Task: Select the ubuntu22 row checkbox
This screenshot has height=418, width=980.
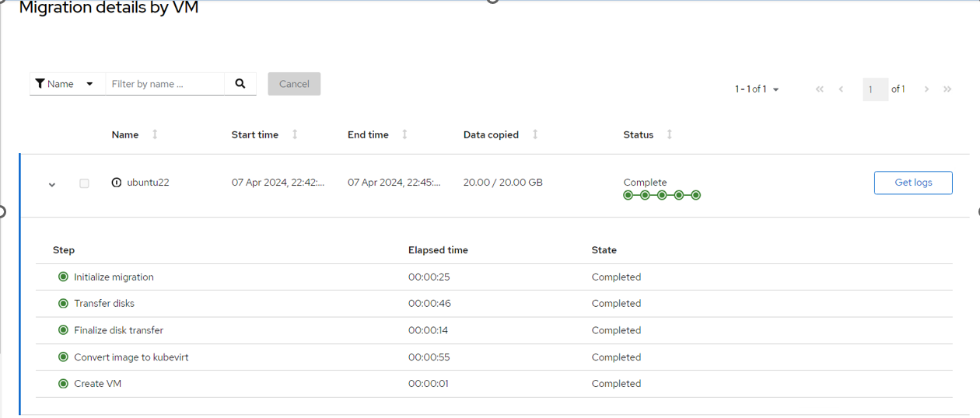Action: click(84, 183)
